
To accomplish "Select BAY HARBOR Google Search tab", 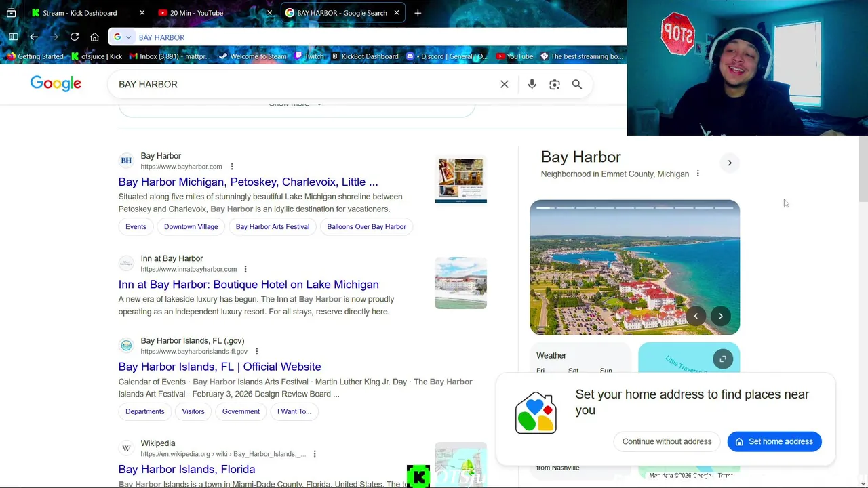I will coord(342,13).
